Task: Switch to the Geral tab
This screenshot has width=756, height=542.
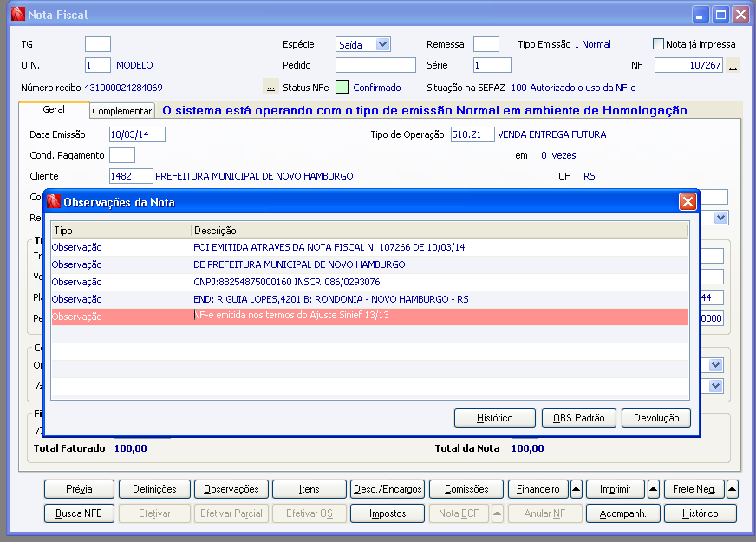Action: 54,109
